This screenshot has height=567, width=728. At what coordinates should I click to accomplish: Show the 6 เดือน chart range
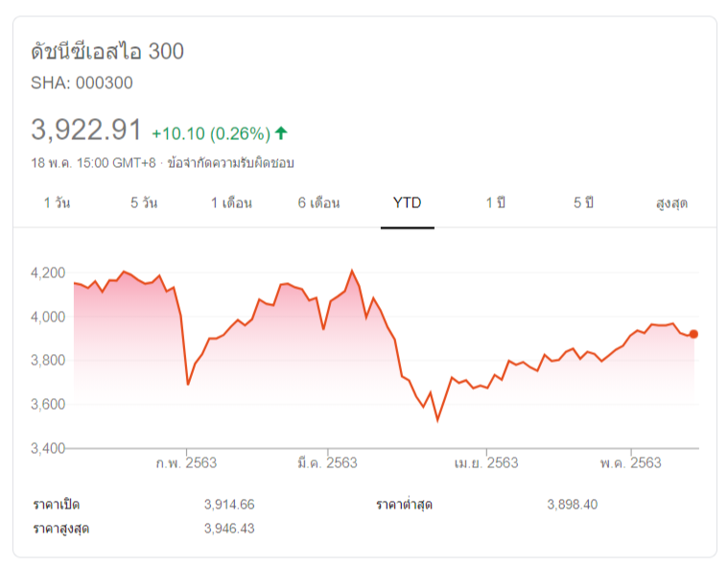click(318, 203)
